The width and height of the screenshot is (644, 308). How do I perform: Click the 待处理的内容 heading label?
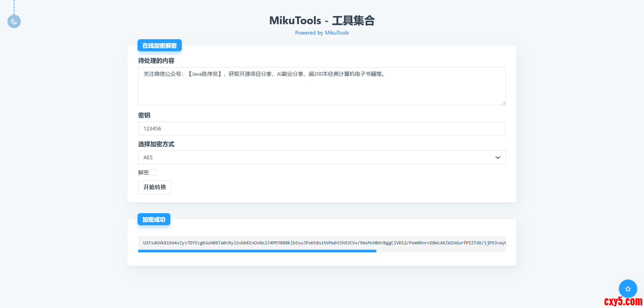(156, 61)
